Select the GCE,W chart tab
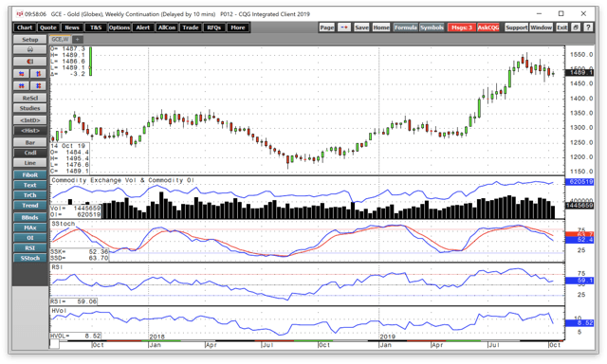 60,39
